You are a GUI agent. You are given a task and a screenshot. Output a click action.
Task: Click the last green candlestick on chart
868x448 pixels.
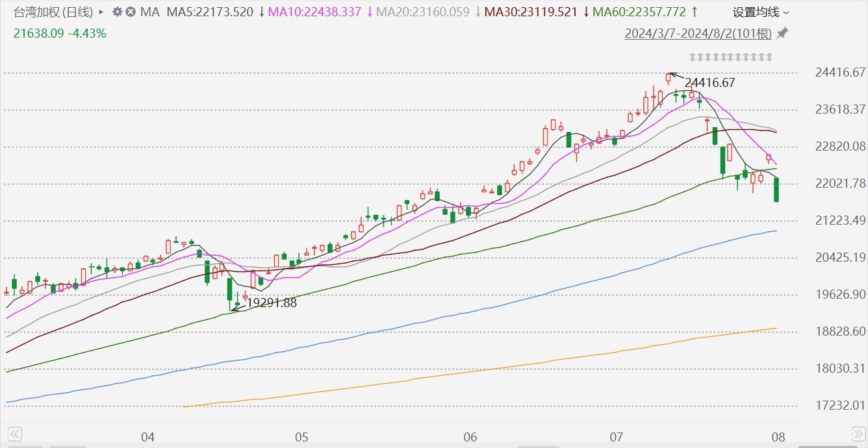point(776,190)
